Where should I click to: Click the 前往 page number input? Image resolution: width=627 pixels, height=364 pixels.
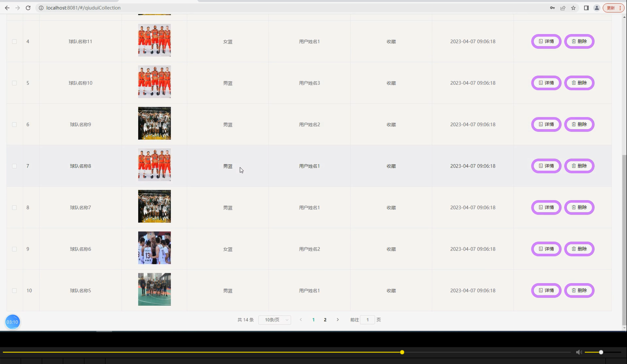tap(367, 320)
